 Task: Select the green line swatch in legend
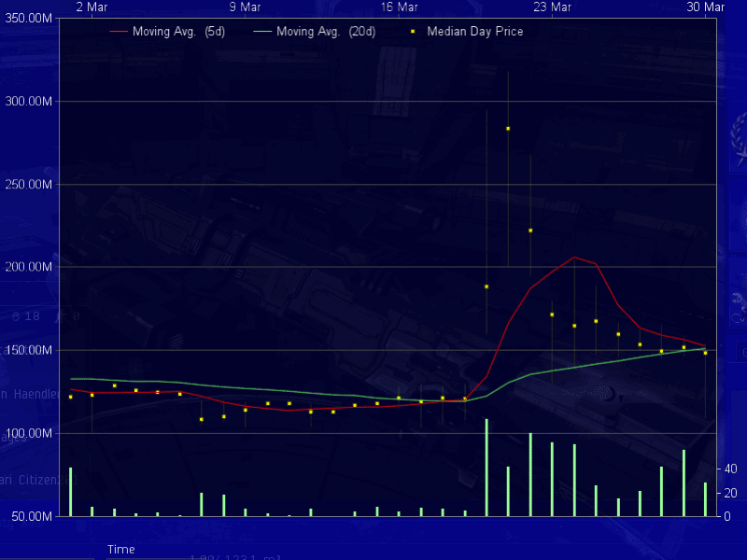pyautogui.click(x=262, y=32)
